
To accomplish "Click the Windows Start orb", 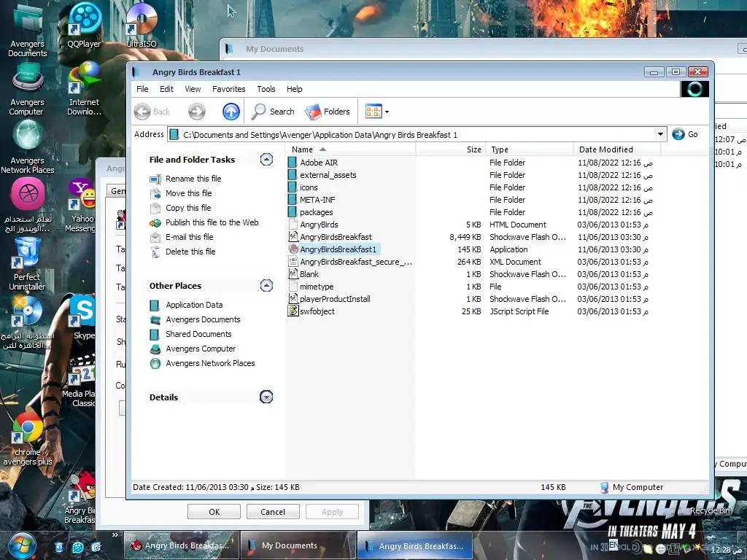I will click(22, 545).
